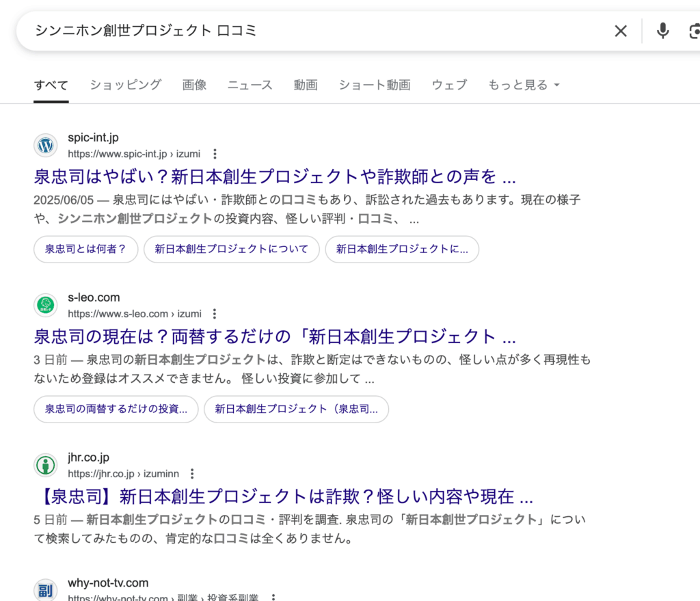Click the 5 日前 date in the jhr.co.jp snippet
Viewport: 700px width, 601px height.
(x=51, y=520)
